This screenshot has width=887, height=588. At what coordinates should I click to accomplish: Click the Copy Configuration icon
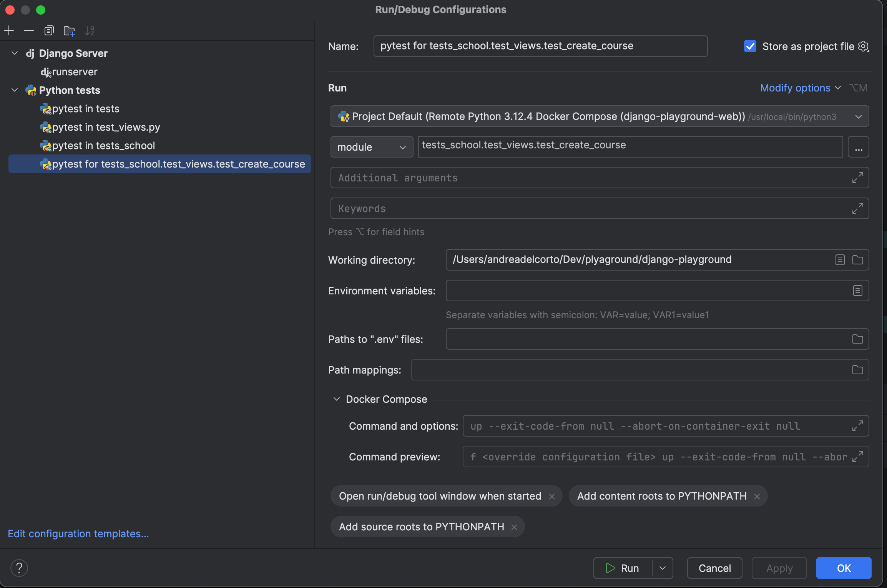coord(49,30)
